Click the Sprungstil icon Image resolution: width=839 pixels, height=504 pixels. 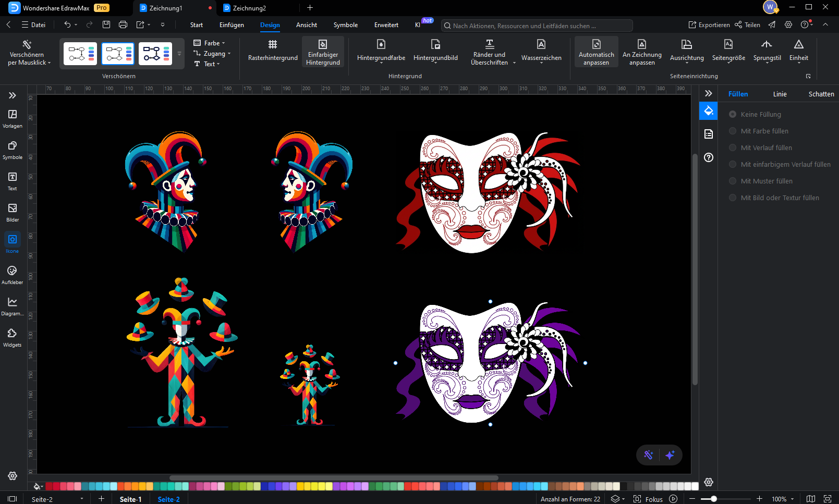pyautogui.click(x=767, y=51)
